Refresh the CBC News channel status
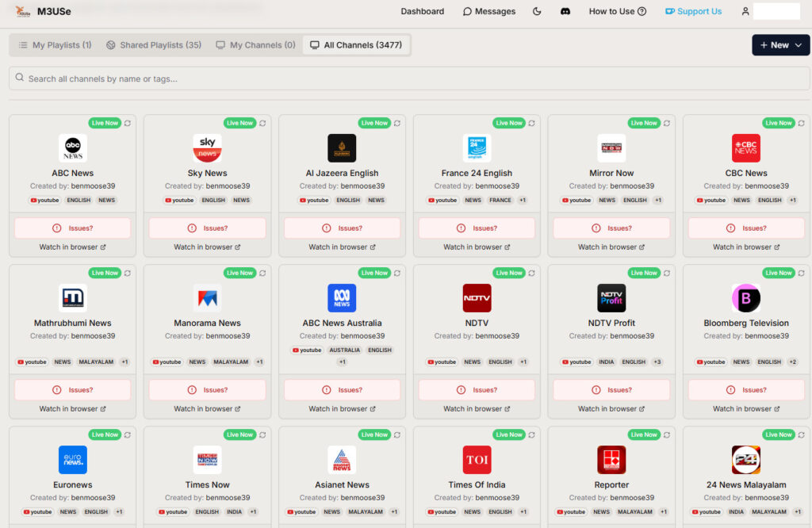812x528 pixels. (802, 123)
